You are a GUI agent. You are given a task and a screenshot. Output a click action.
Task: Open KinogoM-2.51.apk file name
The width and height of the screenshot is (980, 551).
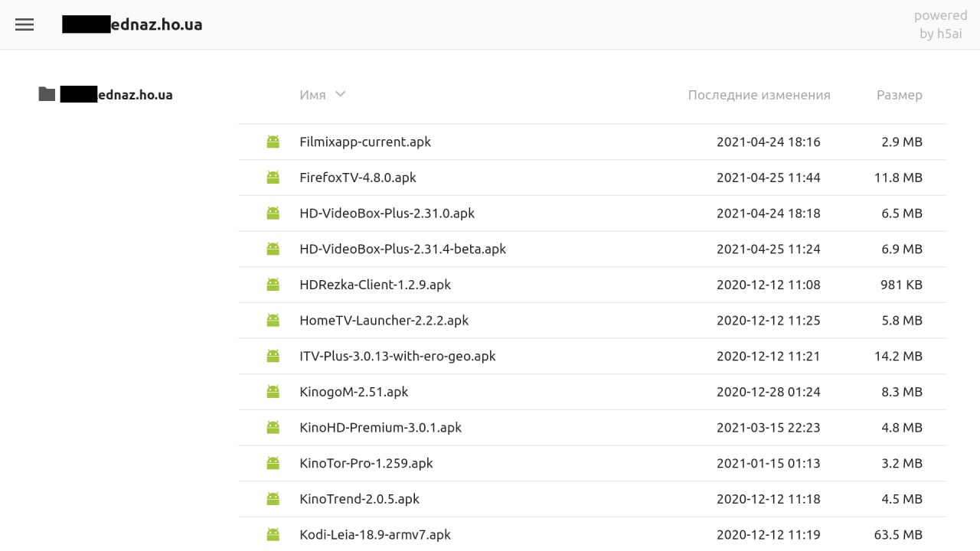point(354,392)
